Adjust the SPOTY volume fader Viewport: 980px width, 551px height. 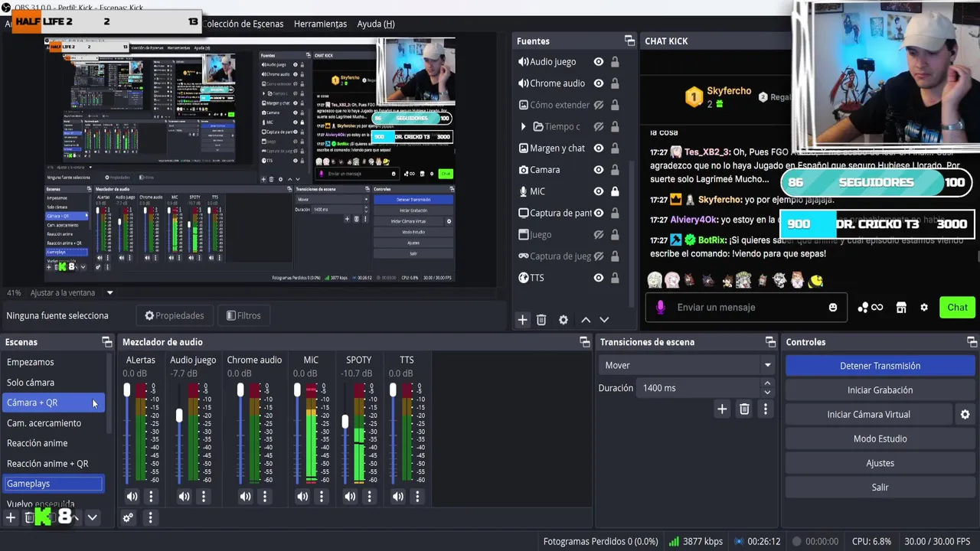click(x=345, y=422)
